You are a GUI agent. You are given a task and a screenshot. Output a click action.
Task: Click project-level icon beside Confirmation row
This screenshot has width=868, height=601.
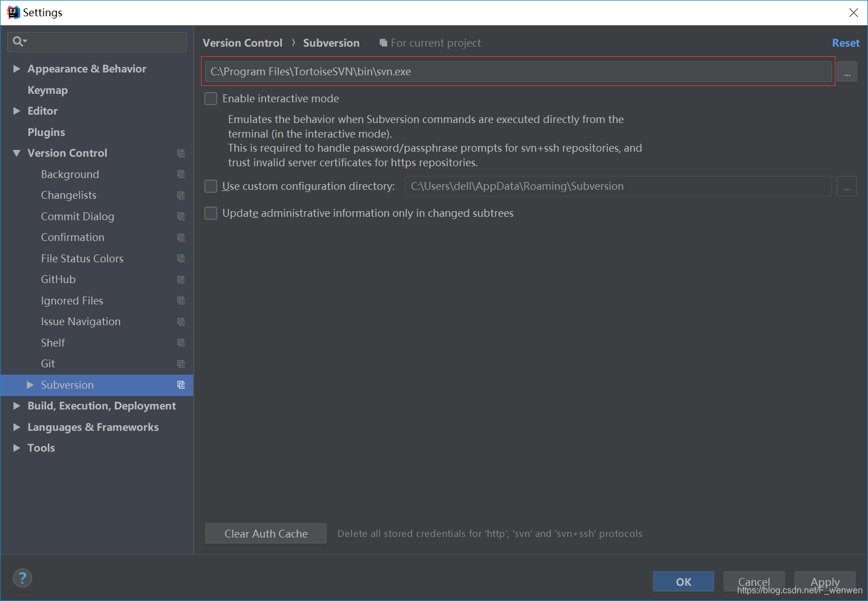181,238
